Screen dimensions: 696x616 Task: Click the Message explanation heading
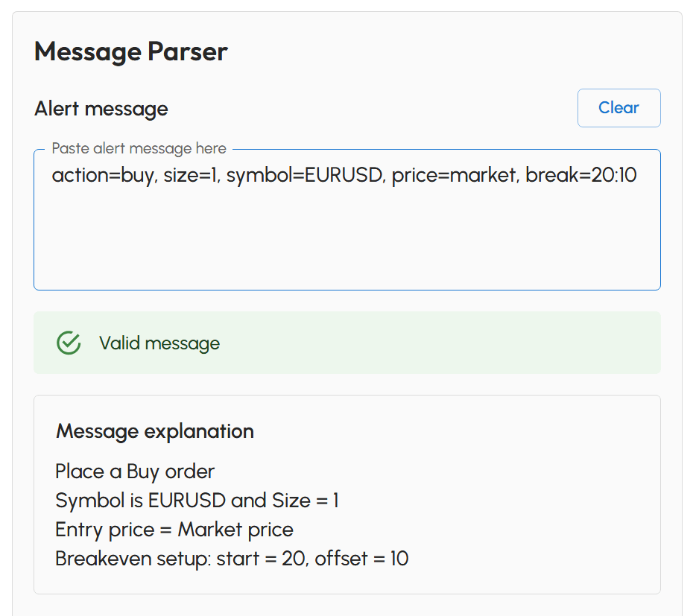pyautogui.click(x=154, y=431)
